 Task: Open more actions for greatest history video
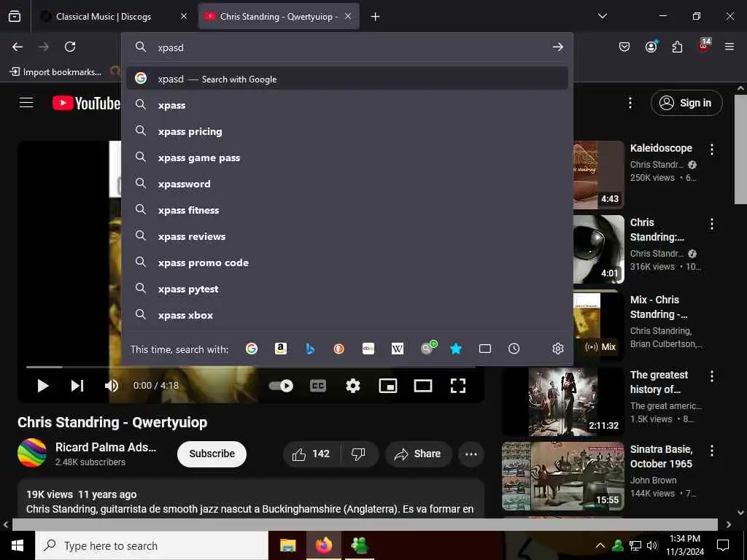tap(712, 376)
